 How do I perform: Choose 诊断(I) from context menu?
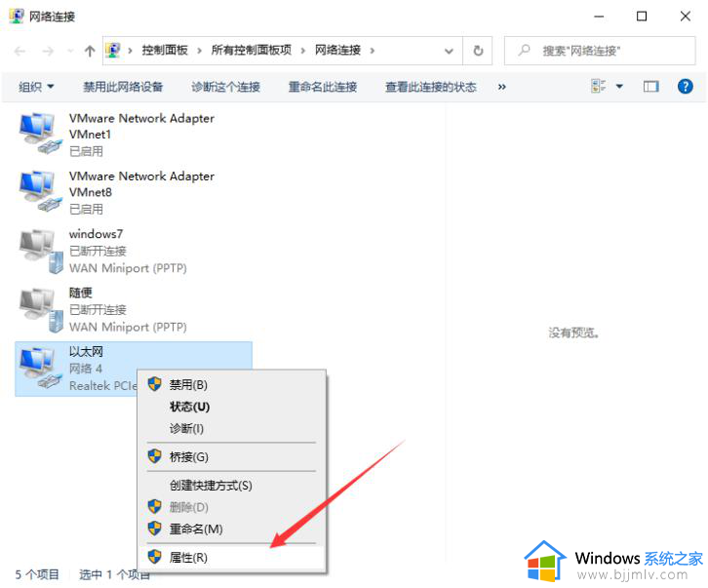[x=232, y=428]
